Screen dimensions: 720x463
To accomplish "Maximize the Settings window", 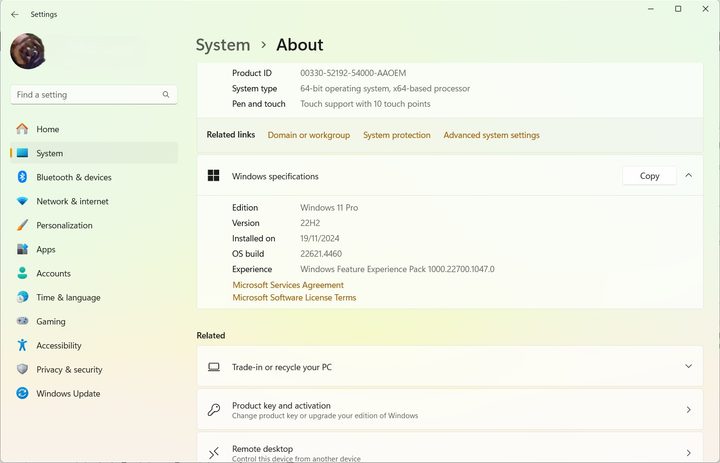I will click(x=678, y=9).
